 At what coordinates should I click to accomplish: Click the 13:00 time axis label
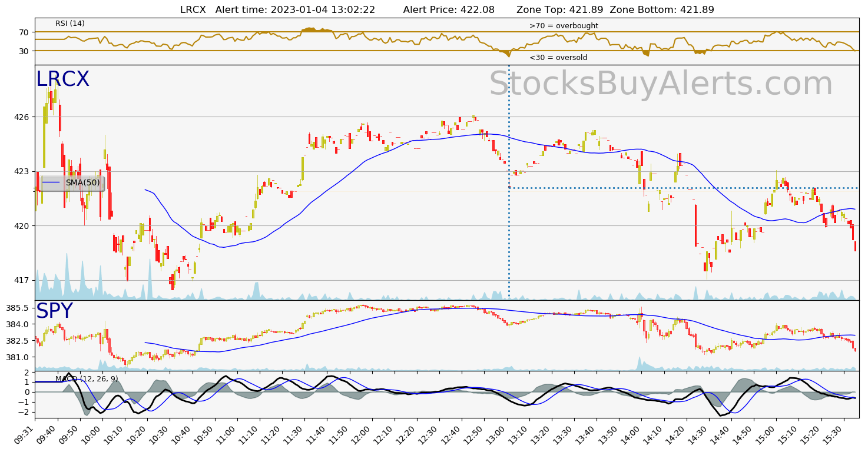pos(495,434)
